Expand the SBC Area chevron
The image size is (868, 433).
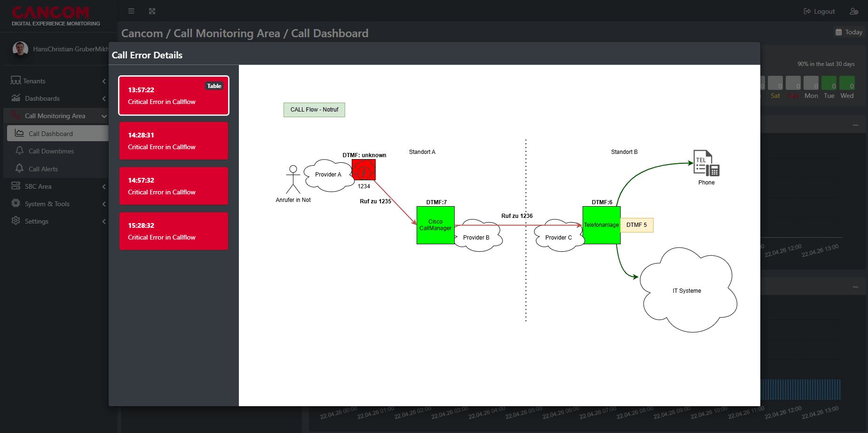click(104, 186)
